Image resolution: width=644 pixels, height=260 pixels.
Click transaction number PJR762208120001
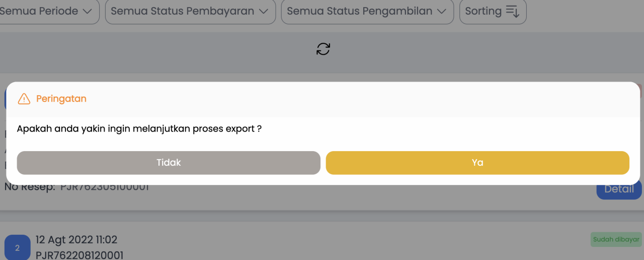coord(79,255)
